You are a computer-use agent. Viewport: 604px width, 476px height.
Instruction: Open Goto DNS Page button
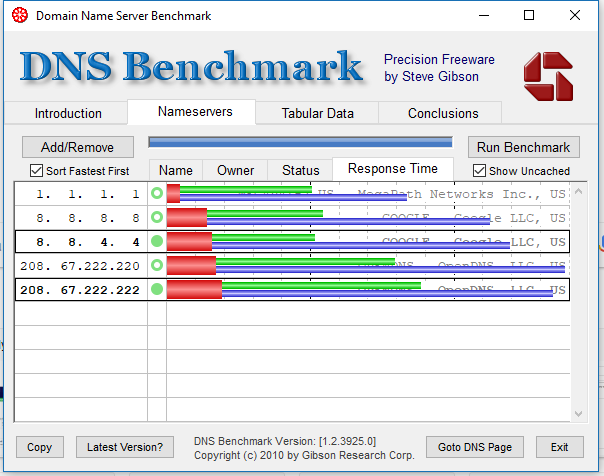[475, 447]
